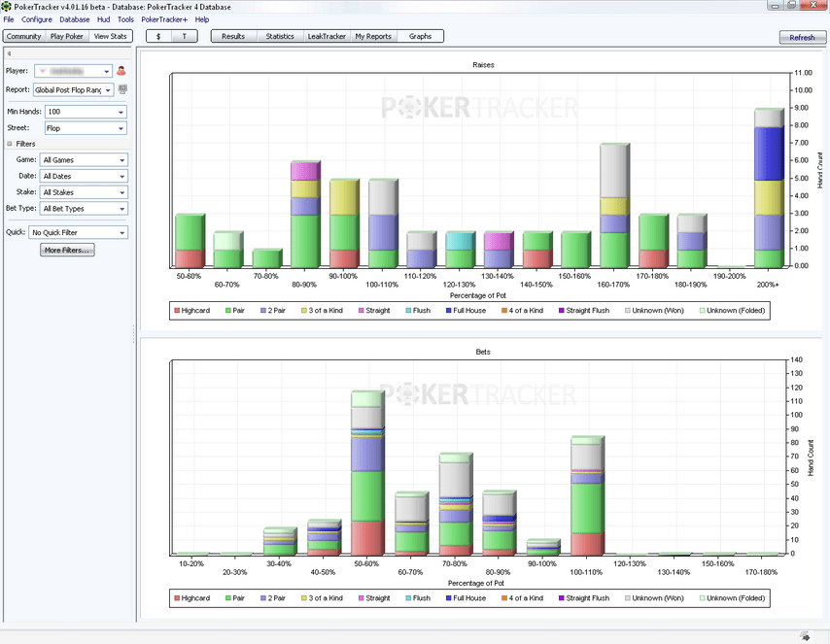Click the 160-170% bar in Raises chart

[614, 205]
